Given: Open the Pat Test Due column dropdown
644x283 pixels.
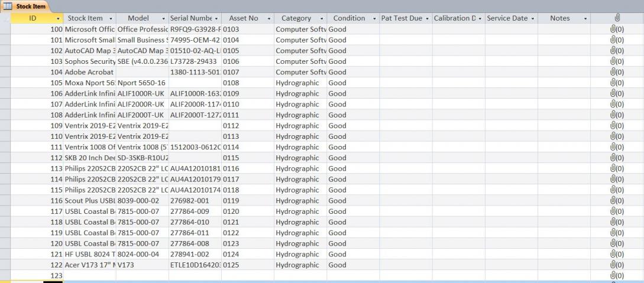Looking at the screenshot, I should click(427, 18).
